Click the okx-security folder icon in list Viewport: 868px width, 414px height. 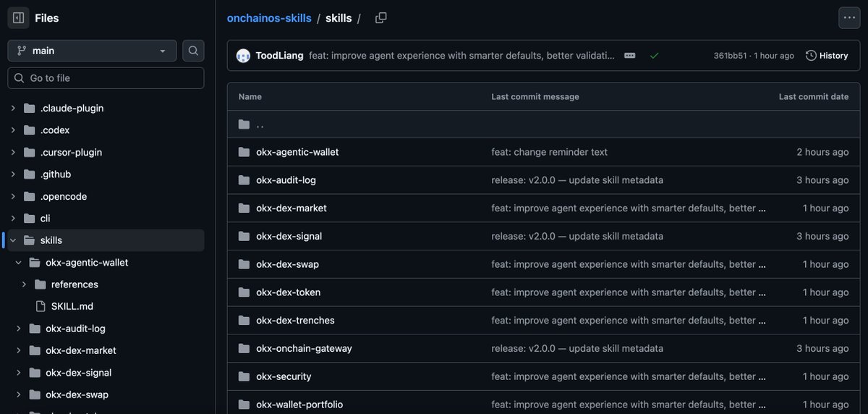[x=244, y=376]
